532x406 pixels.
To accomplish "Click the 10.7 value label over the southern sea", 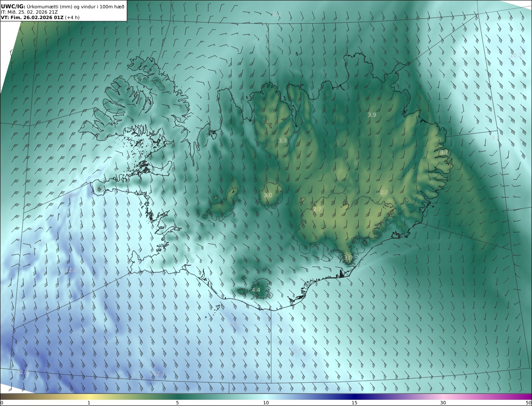I will coord(295,352).
